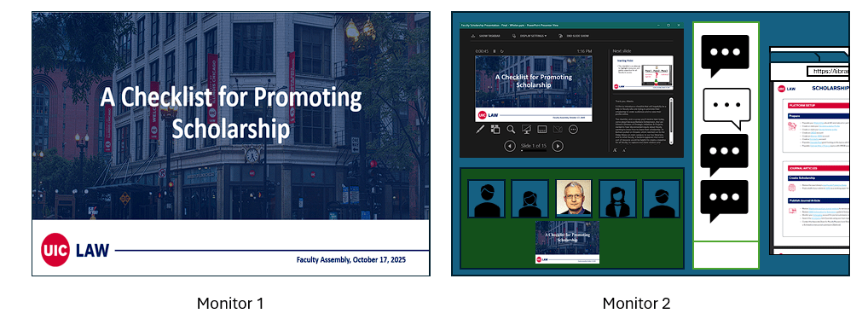This screenshot has width=868, height=325.
Task: Pause the presentation timer
Action: (495, 51)
